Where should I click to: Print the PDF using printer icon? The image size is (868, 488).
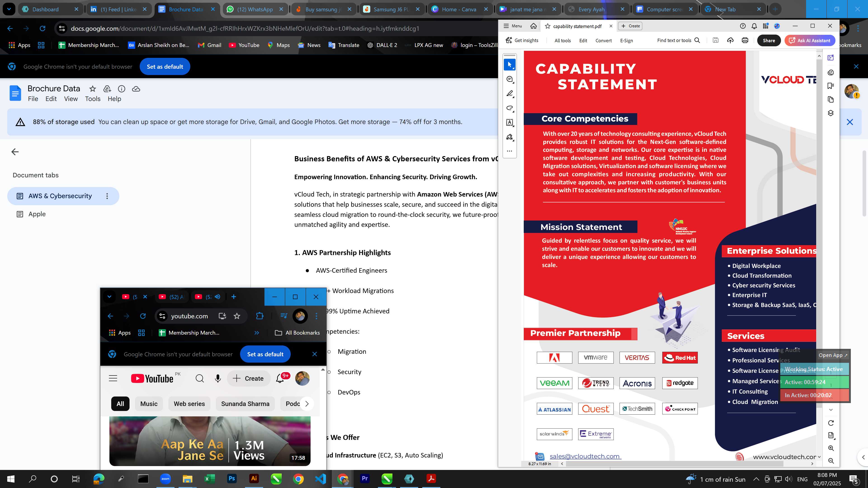point(745,40)
